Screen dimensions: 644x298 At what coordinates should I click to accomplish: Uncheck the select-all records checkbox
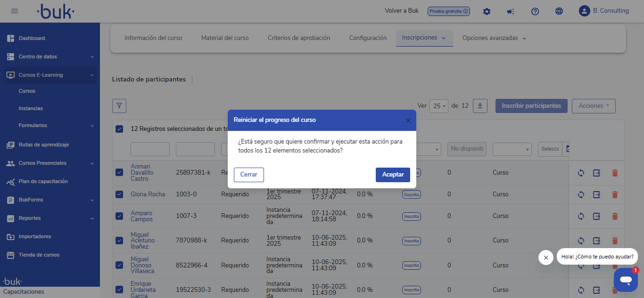(119, 129)
